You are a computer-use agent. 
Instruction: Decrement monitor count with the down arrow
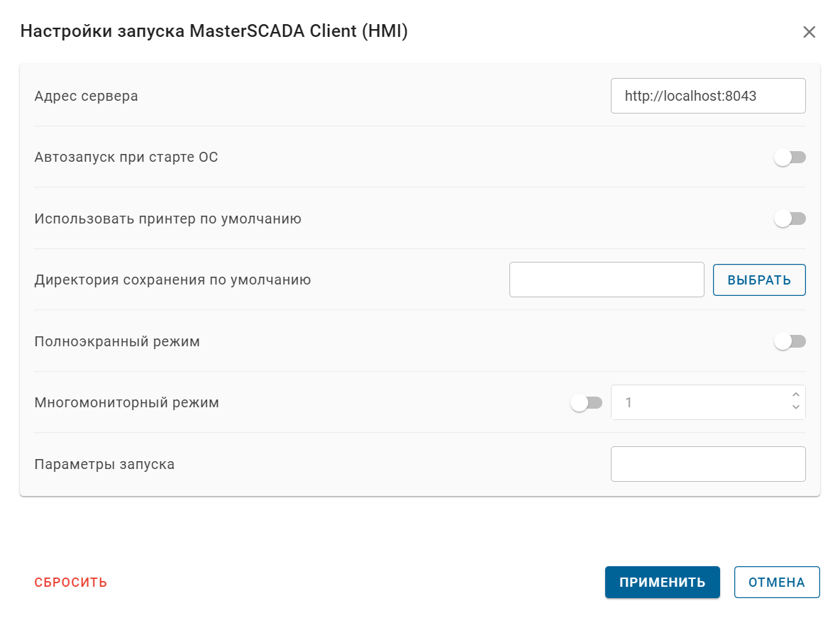coord(797,407)
